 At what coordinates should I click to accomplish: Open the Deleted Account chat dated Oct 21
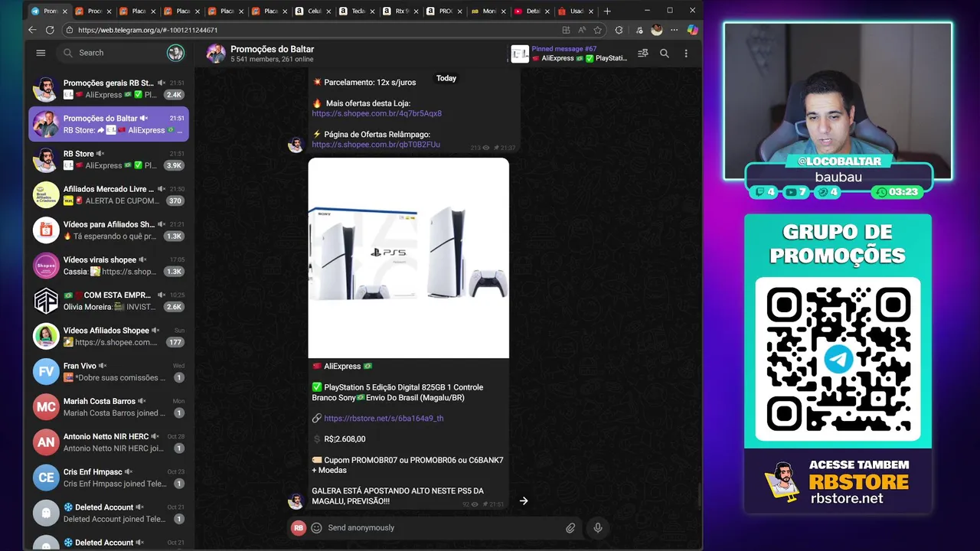(x=109, y=513)
